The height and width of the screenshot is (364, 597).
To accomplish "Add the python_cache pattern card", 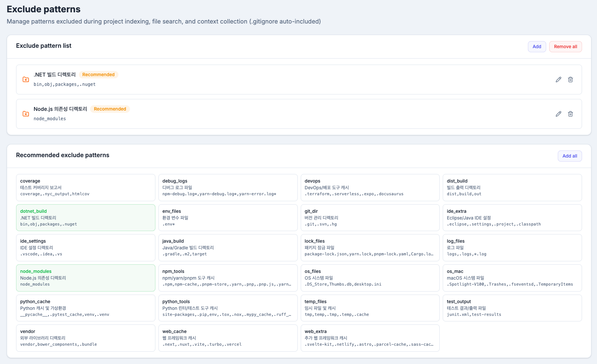I will coord(86,308).
